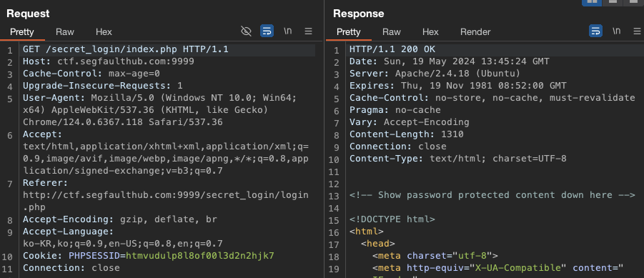Switch to the Pretty tab in Request
The height and width of the screenshot is (278, 644).
21,32
